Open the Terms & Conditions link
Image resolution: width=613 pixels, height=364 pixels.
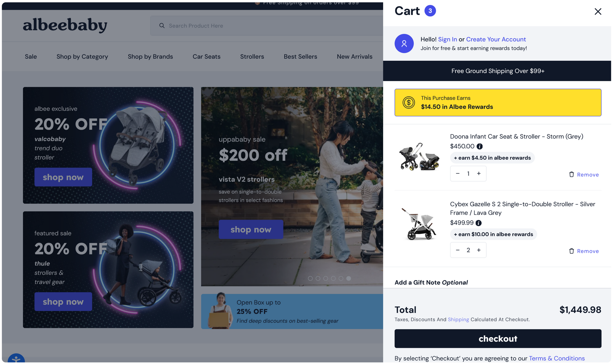tap(557, 358)
